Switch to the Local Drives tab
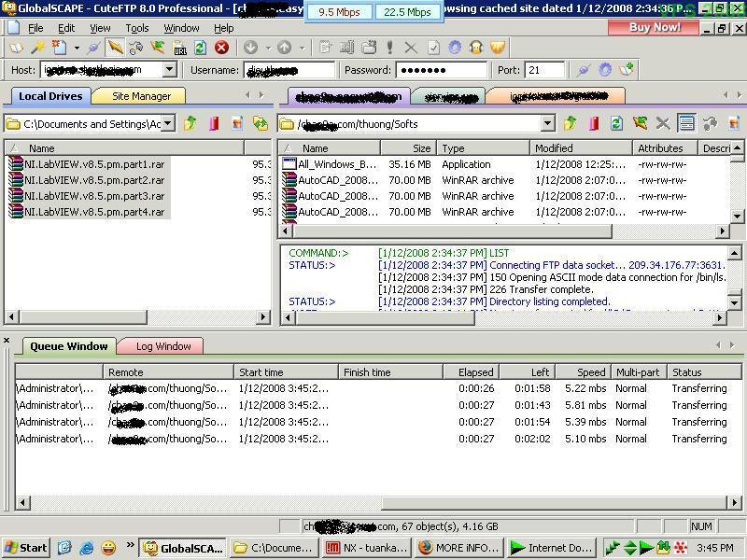Viewport: 747px width, 560px height. coord(50,96)
